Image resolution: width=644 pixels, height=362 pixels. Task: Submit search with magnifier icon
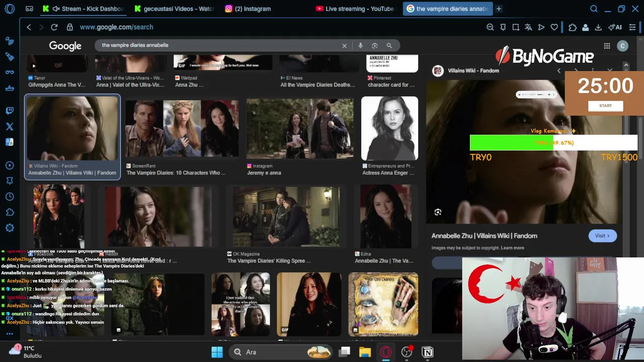(389, 46)
